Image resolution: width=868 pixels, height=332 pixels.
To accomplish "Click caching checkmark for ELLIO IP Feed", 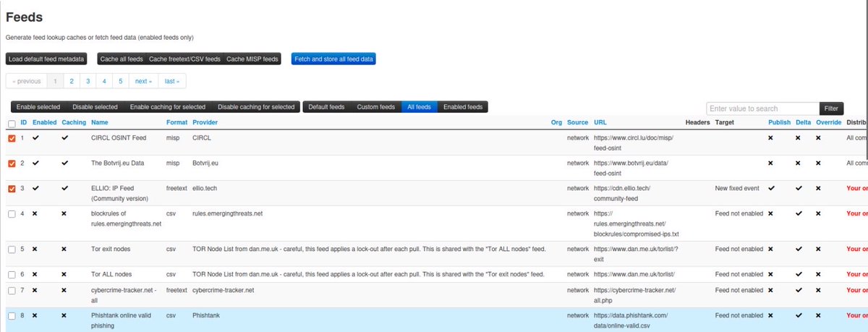I will [65, 188].
